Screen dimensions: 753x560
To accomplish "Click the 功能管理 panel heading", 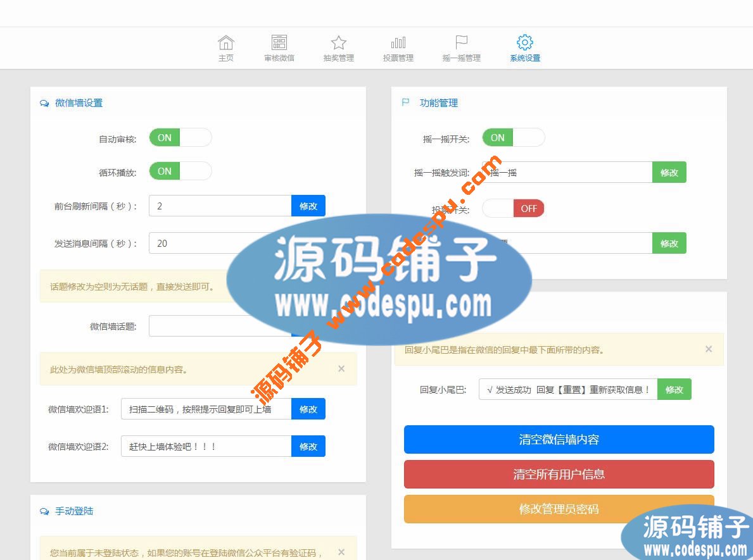I will 439,103.
